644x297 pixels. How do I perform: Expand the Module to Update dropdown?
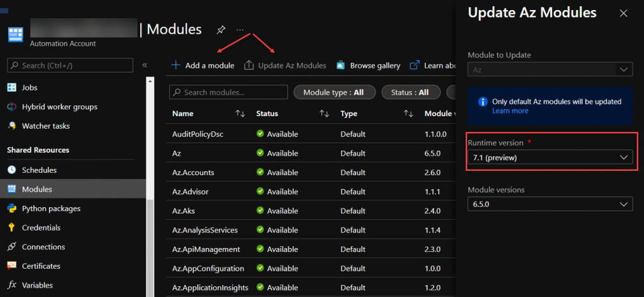550,69
